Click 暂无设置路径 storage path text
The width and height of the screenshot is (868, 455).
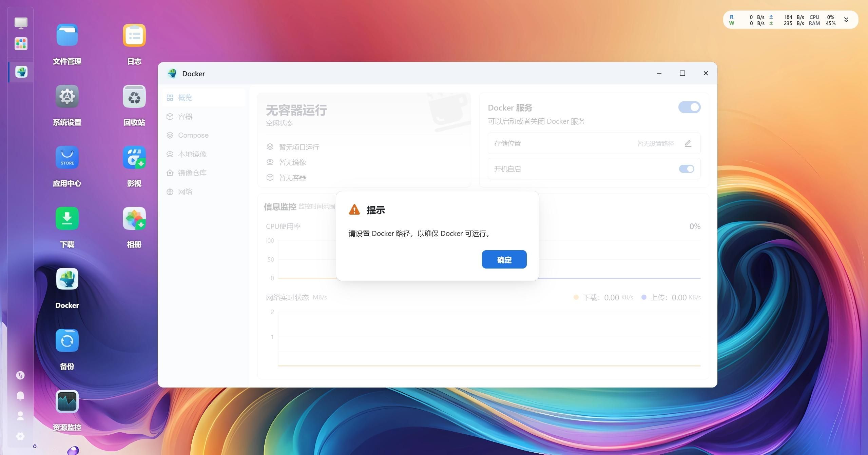point(655,143)
